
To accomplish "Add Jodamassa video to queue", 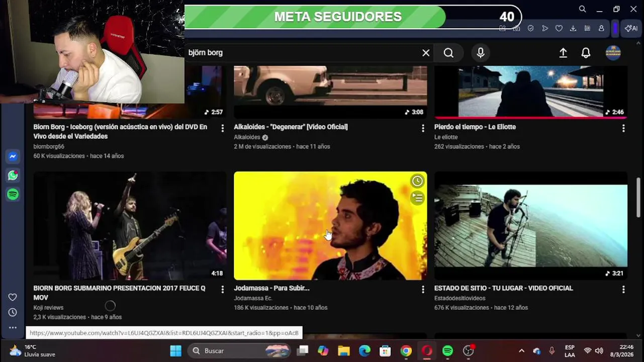I will coord(417,198).
